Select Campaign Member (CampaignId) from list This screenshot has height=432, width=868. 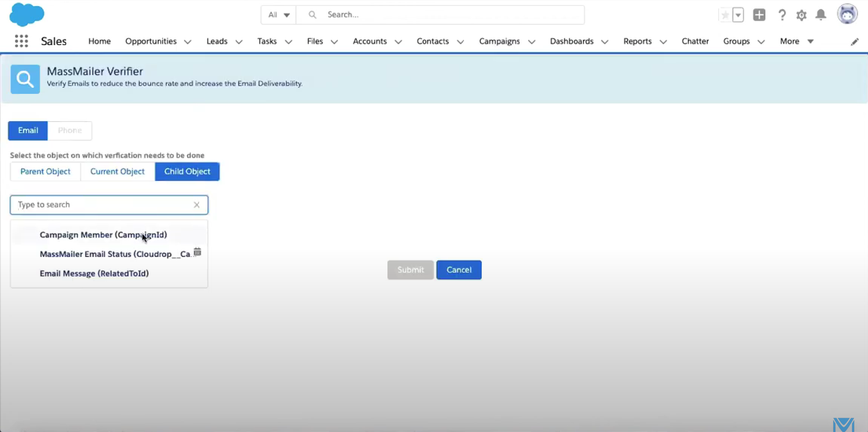coord(109,235)
